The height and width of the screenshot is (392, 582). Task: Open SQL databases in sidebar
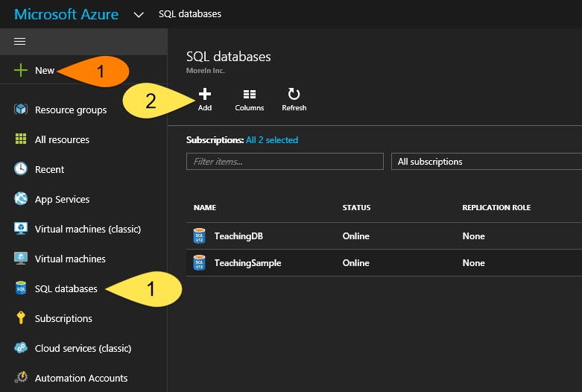tap(66, 288)
